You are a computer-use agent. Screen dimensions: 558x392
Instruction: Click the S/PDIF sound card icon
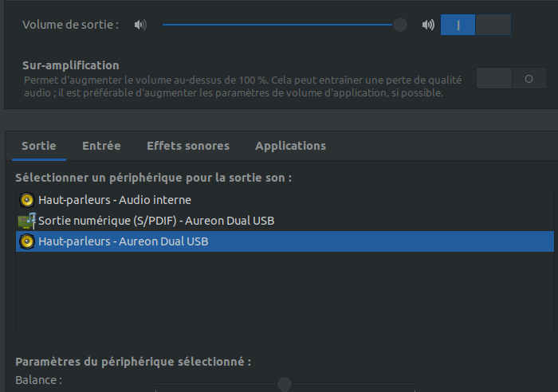26,220
